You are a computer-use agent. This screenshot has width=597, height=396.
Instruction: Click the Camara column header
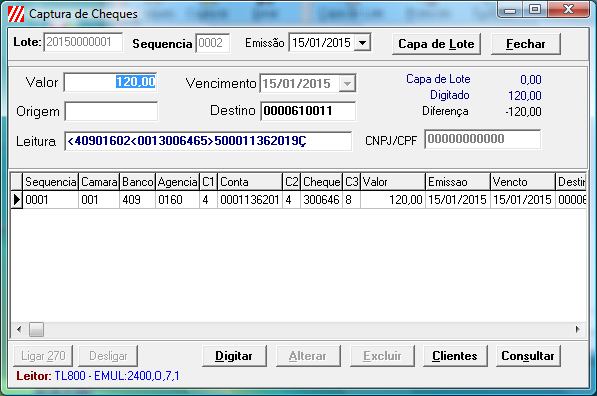(x=99, y=182)
